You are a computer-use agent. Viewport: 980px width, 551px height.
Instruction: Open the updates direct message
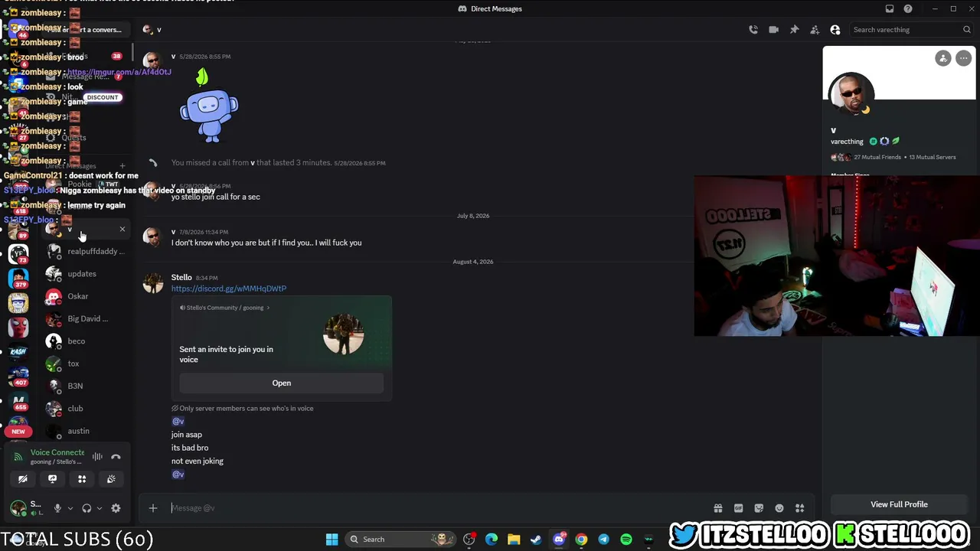click(x=86, y=274)
